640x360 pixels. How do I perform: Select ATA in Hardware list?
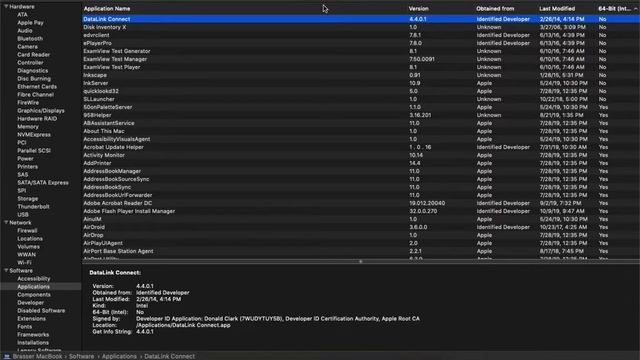click(22, 15)
